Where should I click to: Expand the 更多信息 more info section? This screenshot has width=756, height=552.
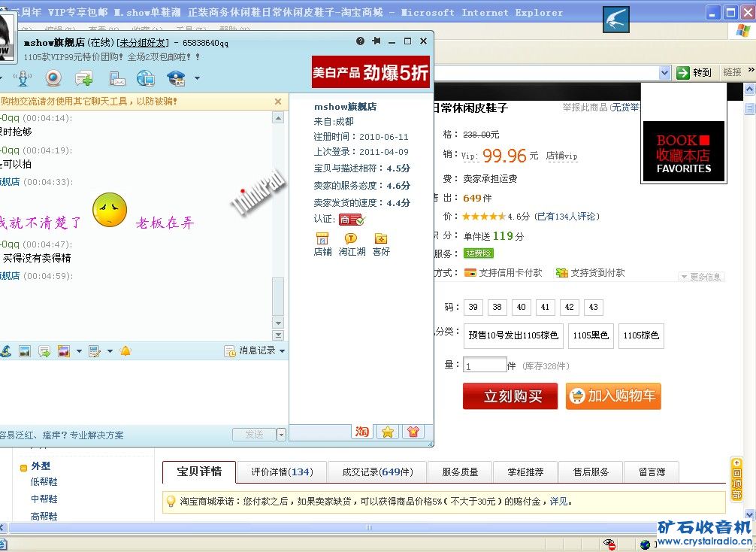click(x=702, y=277)
